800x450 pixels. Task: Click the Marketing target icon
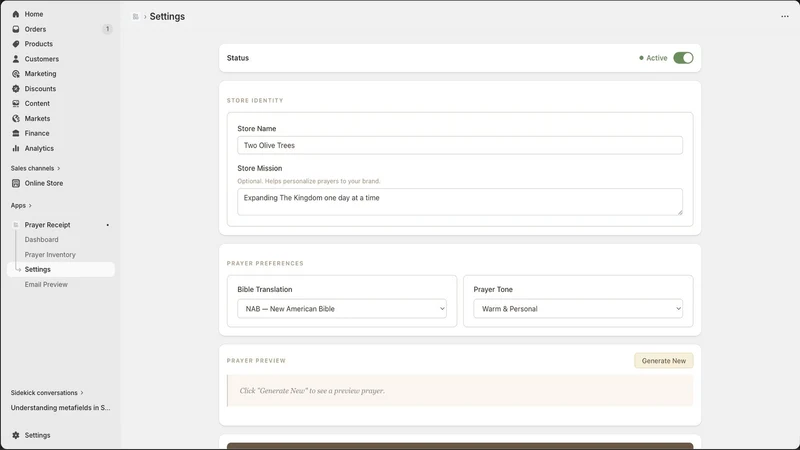16,73
